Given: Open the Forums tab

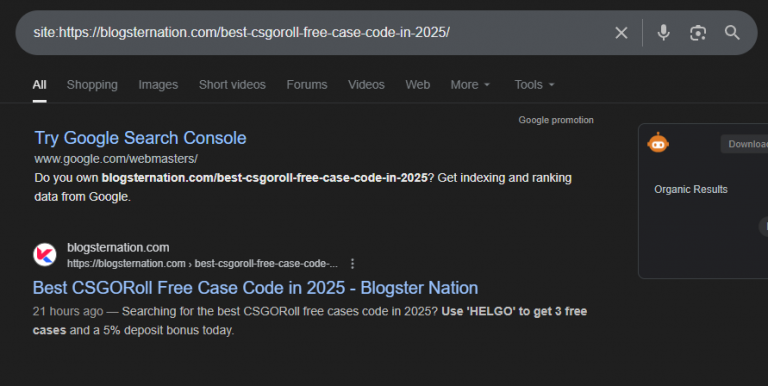Looking at the screenshot, I should click(x=307, y=85).
